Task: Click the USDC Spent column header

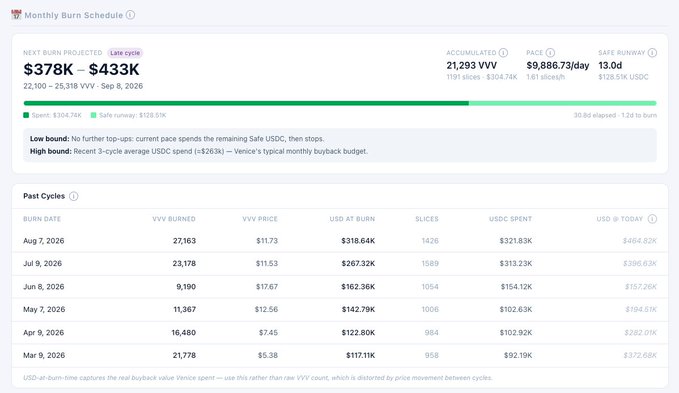Action: tap(511, 219)
